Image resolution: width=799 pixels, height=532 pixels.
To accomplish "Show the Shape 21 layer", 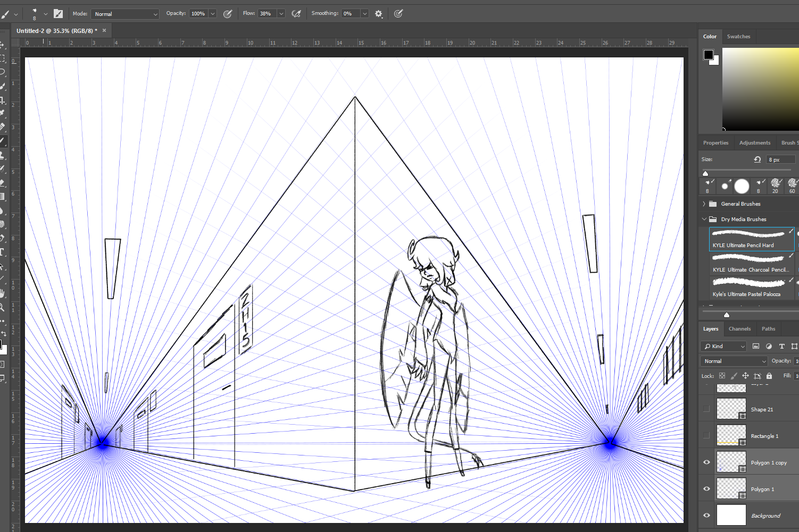I will point(706,409).
